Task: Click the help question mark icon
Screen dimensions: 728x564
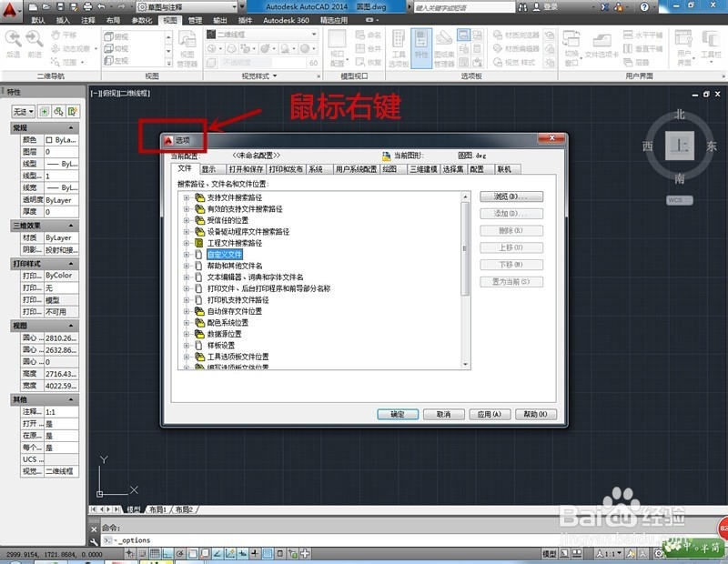Action: [x=644, y=7]
